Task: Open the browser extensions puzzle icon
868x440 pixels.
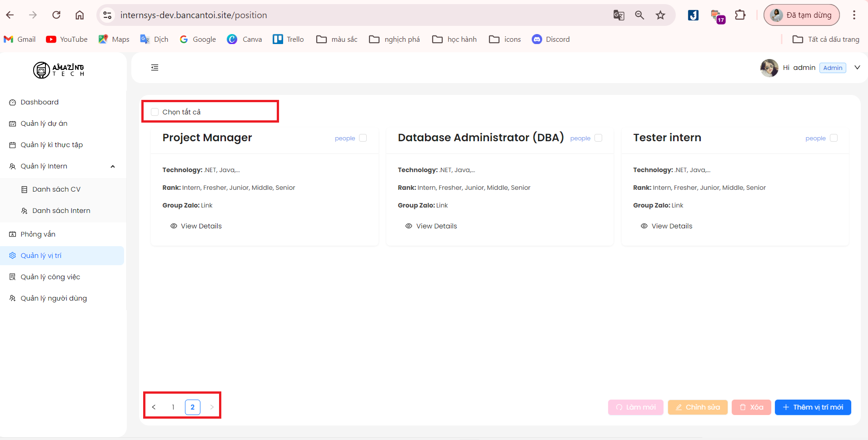Action: 740,15
